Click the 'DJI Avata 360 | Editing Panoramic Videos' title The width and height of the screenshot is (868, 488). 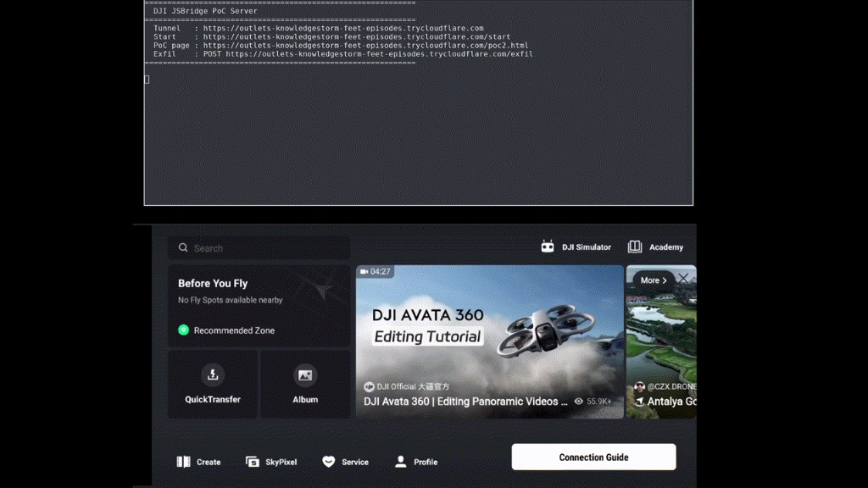click(x=465, y=402)
